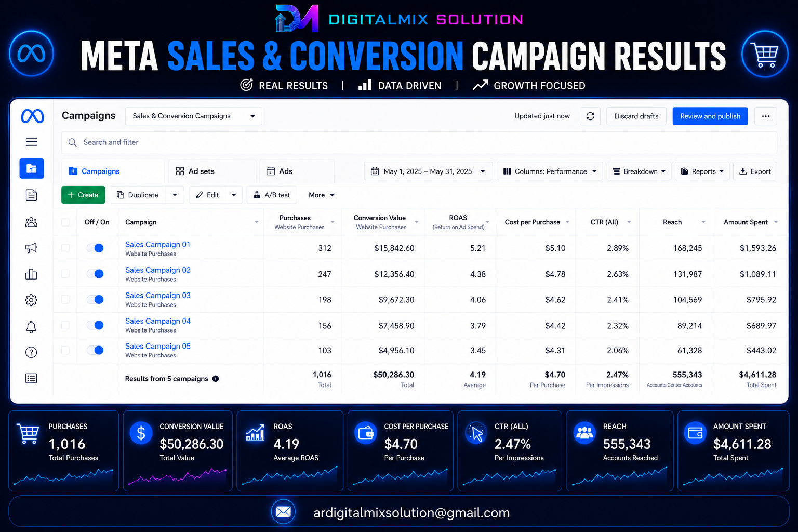Click the shopping cart circle in banner
Viewport: 798px width, 532px height.
(765, 54)
